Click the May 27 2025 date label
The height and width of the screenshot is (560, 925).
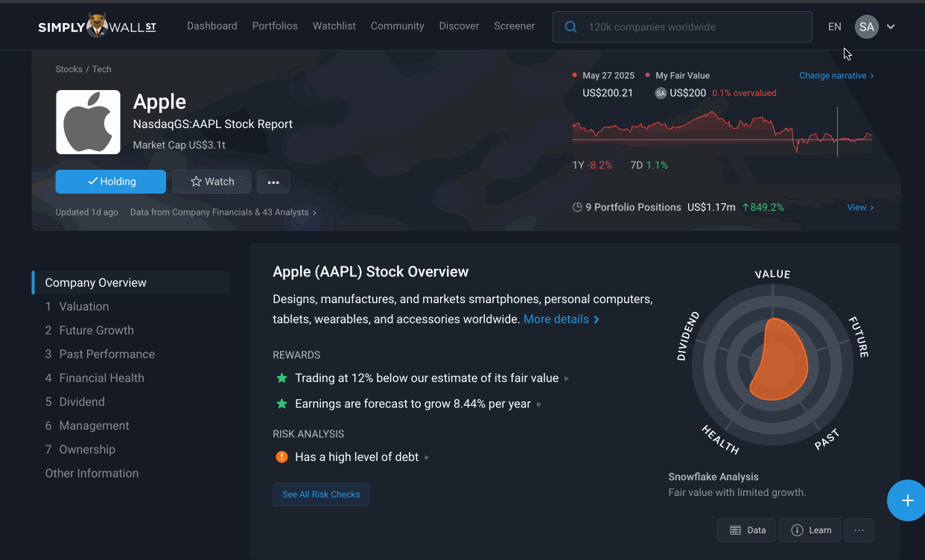608,75
